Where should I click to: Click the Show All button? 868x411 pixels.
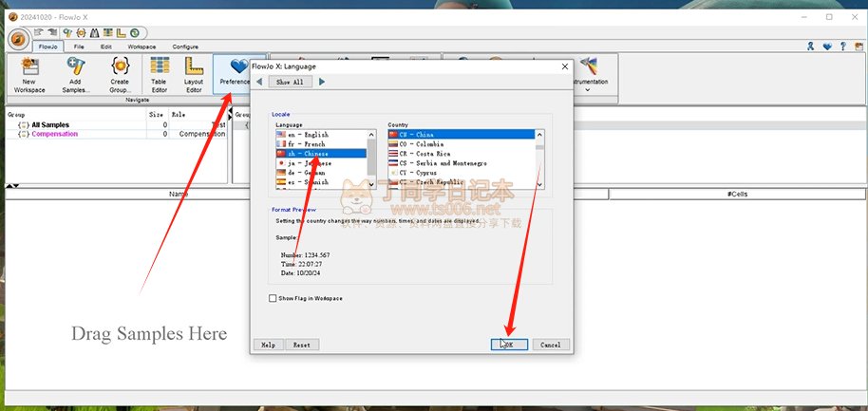pyautogui.click(x=290, y=82)
